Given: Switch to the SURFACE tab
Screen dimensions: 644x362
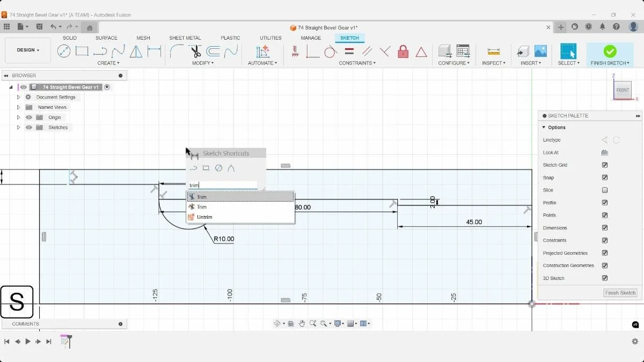Looking at the screenshot, I should [106, 38].
